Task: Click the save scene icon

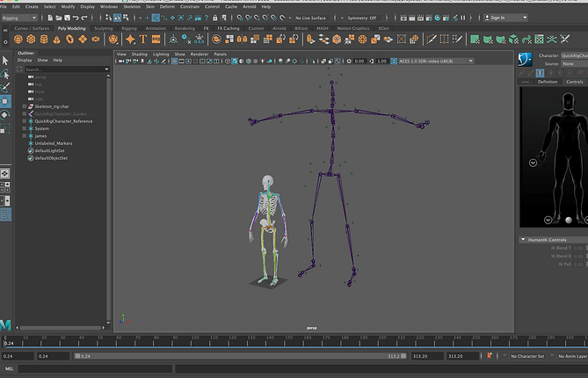Action: 67,18
